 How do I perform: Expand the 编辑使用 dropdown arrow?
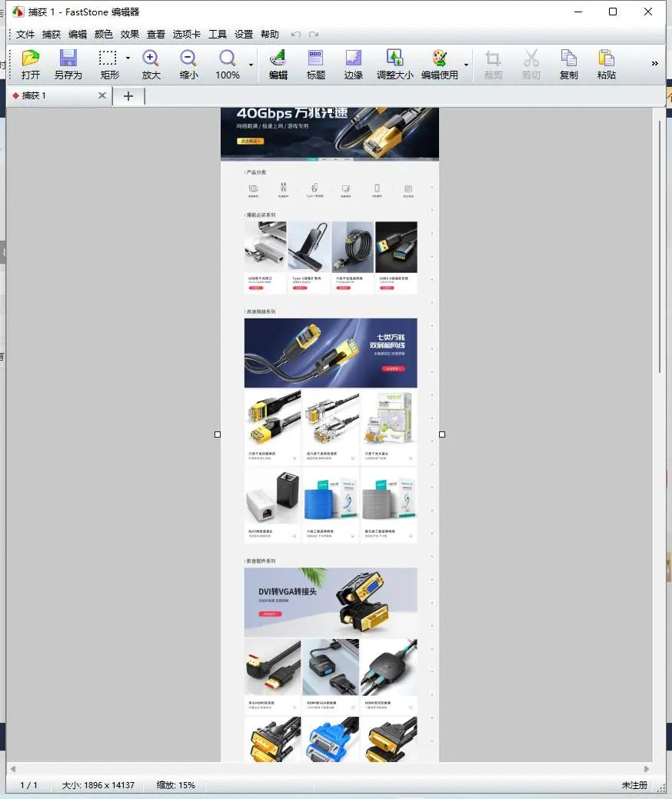(x=466, y=65)
